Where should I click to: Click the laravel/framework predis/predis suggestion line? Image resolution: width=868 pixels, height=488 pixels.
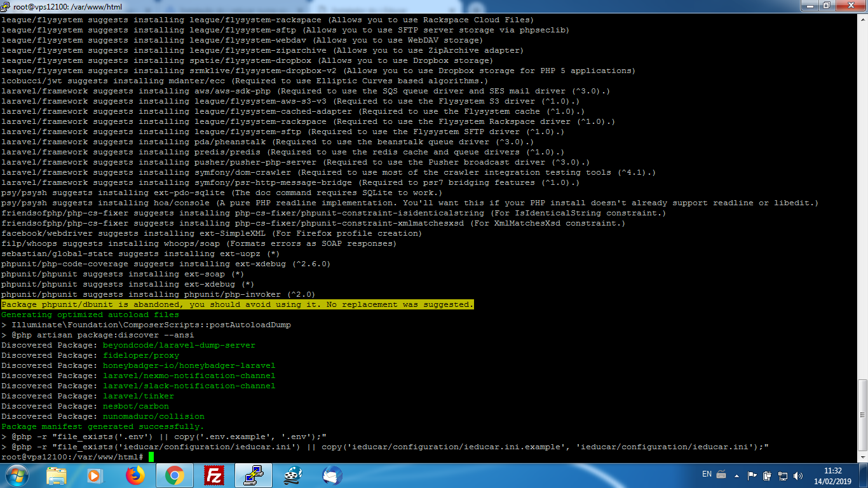tap(283, 152)
